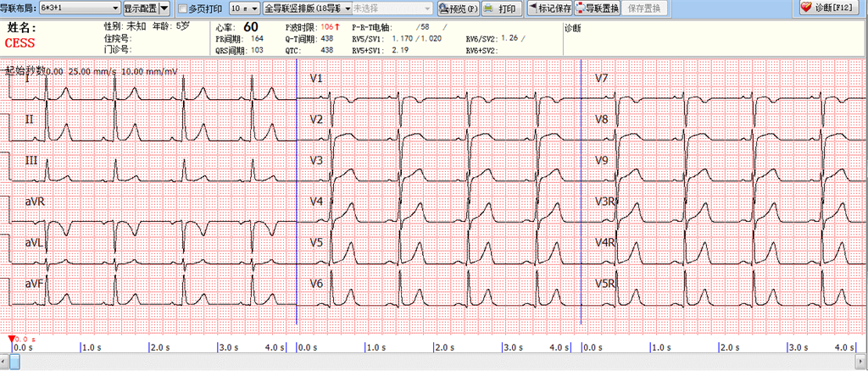Click the left arrow of the horizontal scrollbar

[x=4, y=363]
